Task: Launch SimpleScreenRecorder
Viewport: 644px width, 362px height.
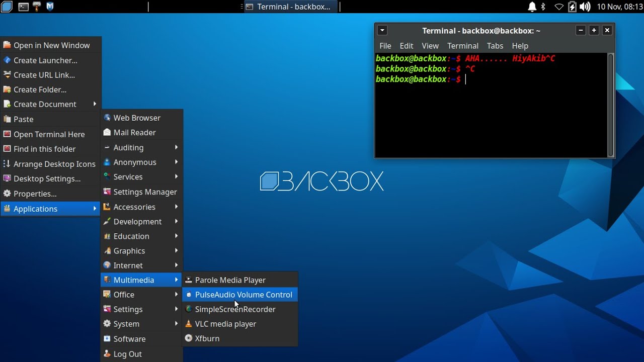Action: point(240,309)
